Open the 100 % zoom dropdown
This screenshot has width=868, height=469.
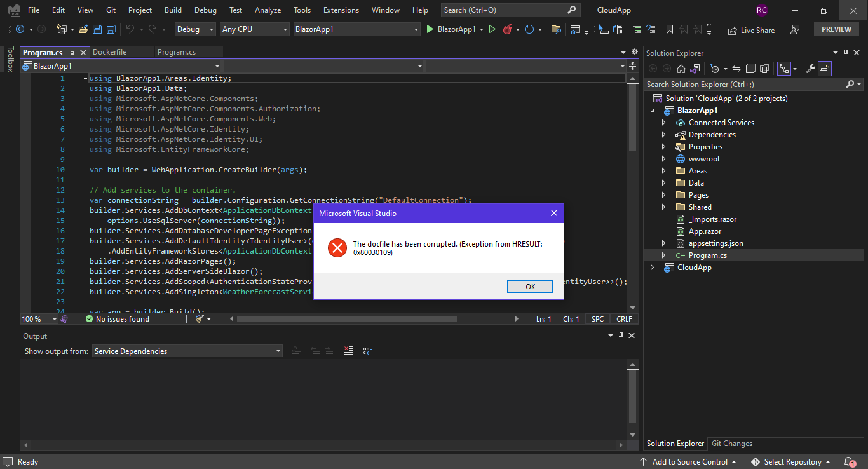[39, 319]
